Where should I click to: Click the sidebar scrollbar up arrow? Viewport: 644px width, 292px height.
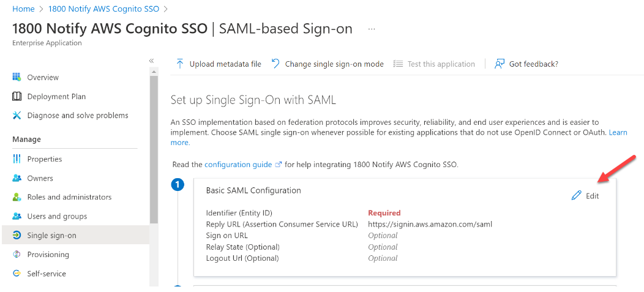point(154,72)
